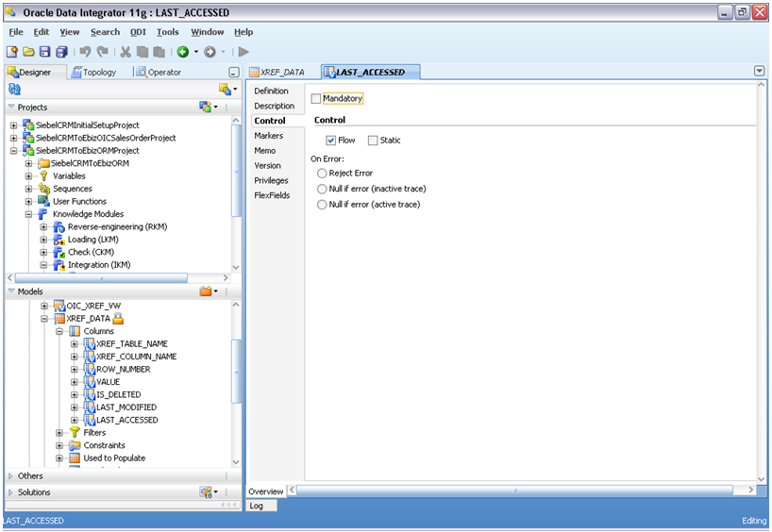Expand the Loading (LKM) node
The image size is (772, 532).
[43, 240]
